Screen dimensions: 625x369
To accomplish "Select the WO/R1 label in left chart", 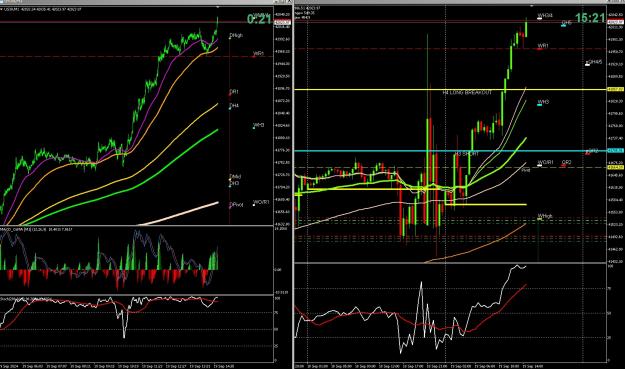I will pos(261,202).
